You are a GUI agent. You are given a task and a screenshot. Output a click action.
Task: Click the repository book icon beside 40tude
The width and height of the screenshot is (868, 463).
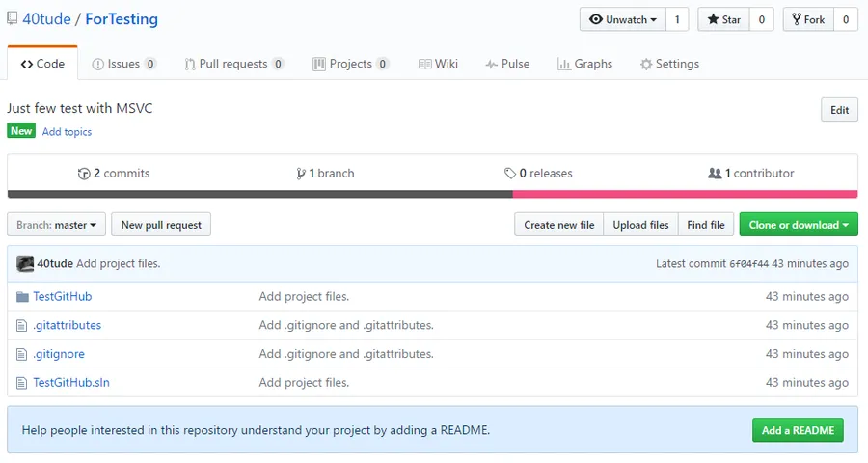click(12, 19)
